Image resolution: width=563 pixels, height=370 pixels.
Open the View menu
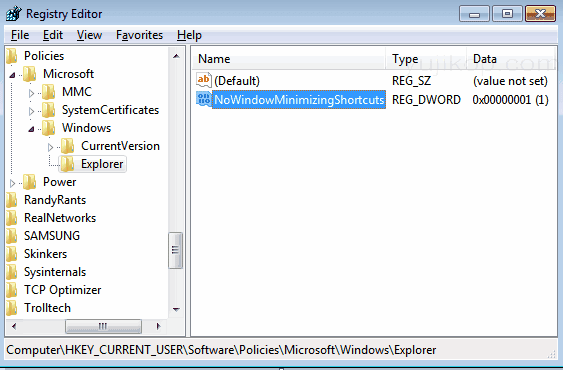tap(89, 35)
